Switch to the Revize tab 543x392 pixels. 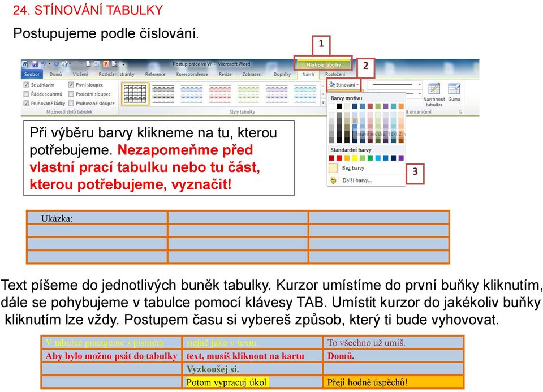pos(225,75)
